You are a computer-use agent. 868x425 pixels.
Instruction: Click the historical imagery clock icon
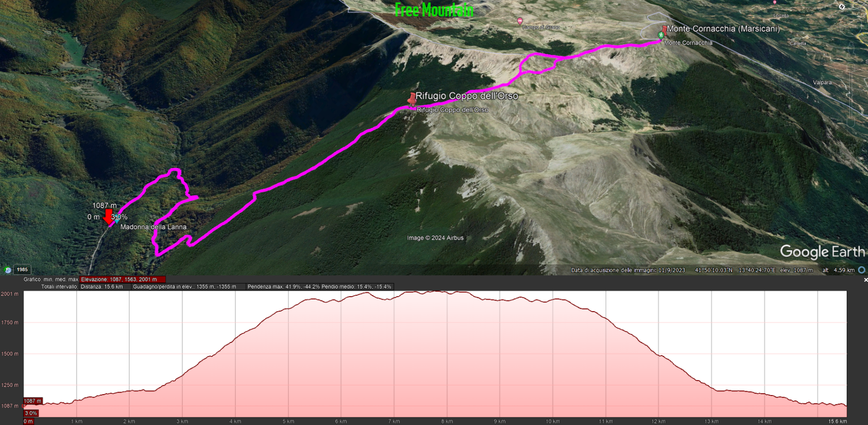[x=7, y=270]
